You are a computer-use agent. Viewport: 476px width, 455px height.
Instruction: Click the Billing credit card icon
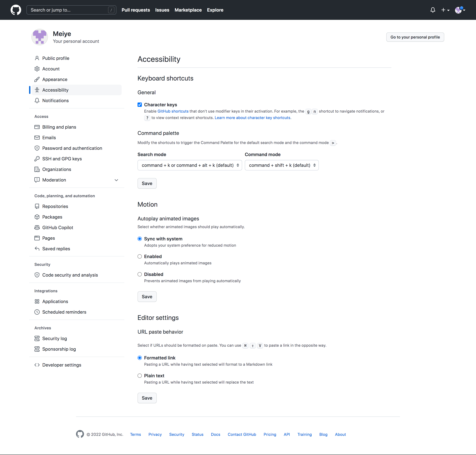click(37, 127)
